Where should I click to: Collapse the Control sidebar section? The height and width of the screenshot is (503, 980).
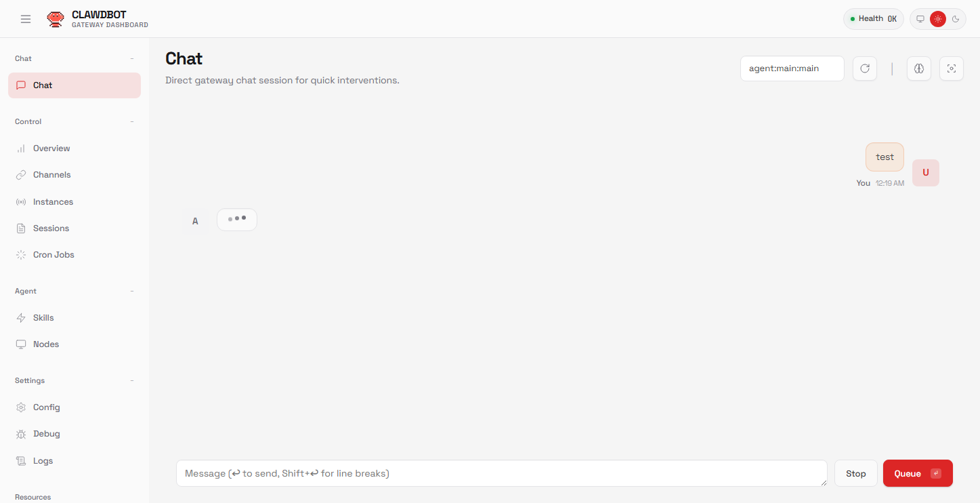(132, 122)
